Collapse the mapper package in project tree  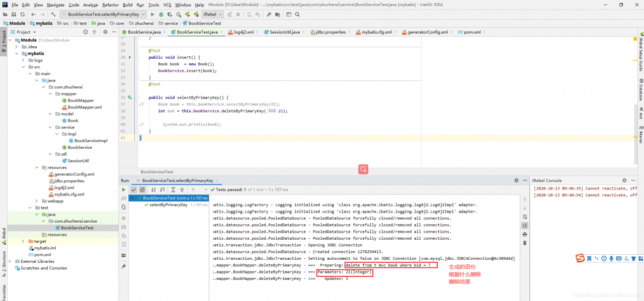point(50,94)
